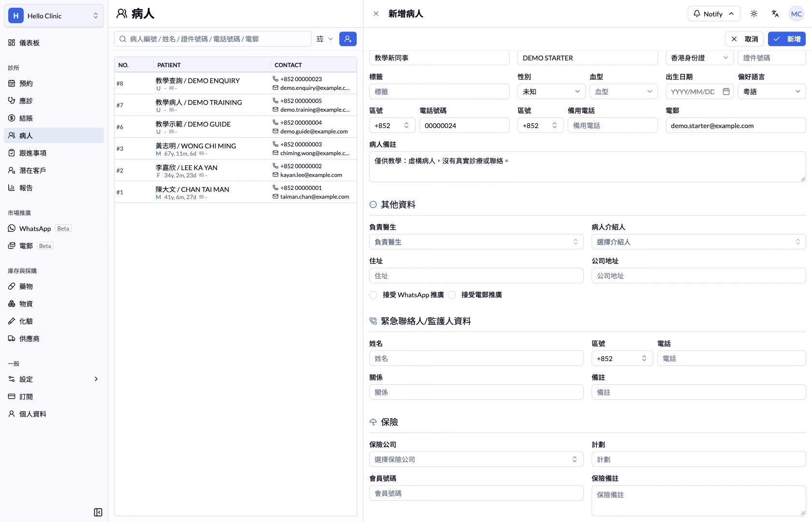Screen dimensions: 812x522
Task: Open 結賬 billing page
Action: 54,118
